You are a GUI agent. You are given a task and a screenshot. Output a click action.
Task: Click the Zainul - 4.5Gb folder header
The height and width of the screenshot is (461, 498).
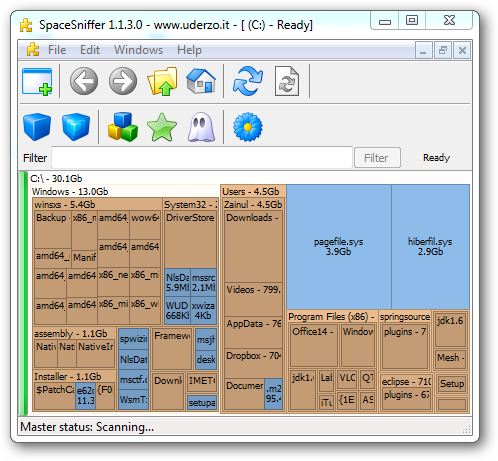(x=253, y=204)
